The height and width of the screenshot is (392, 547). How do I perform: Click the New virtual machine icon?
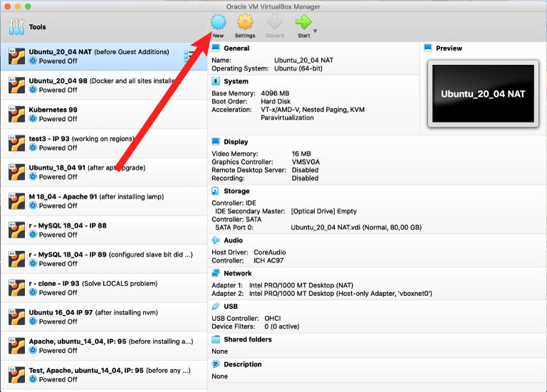pyautogui.click(x=219, y=22)
